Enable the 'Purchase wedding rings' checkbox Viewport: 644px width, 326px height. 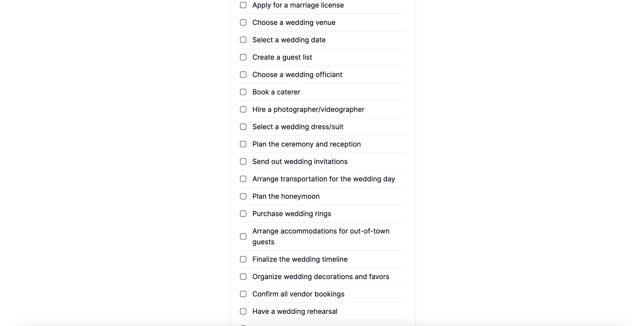click(x=243, y=213)
